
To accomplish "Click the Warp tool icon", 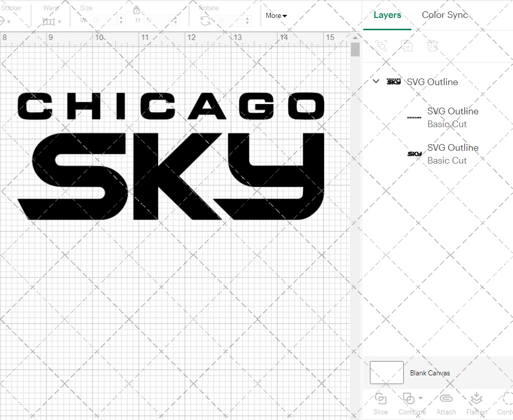I will pos(50,21).
